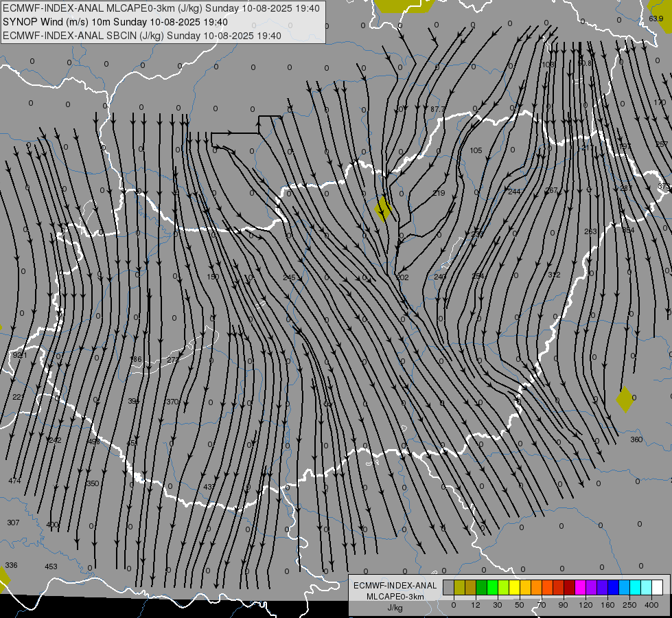Click the map value '105'

[476, 150]
